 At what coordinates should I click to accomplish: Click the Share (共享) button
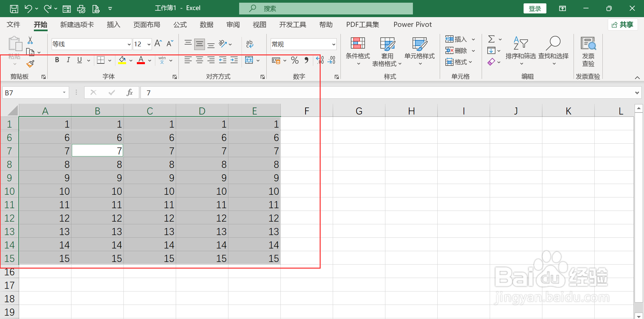point(623,25)
